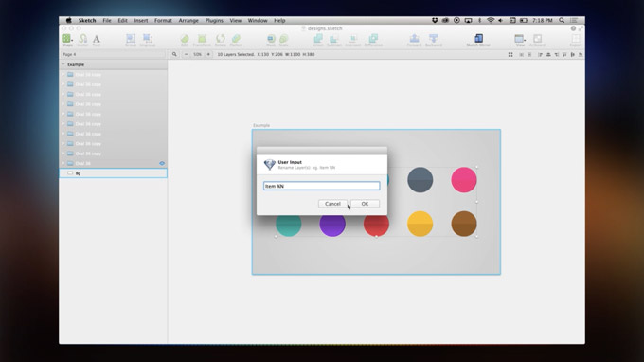
Task: Open Sketch Mirror from the toolbar
Action: click(478, 40)
